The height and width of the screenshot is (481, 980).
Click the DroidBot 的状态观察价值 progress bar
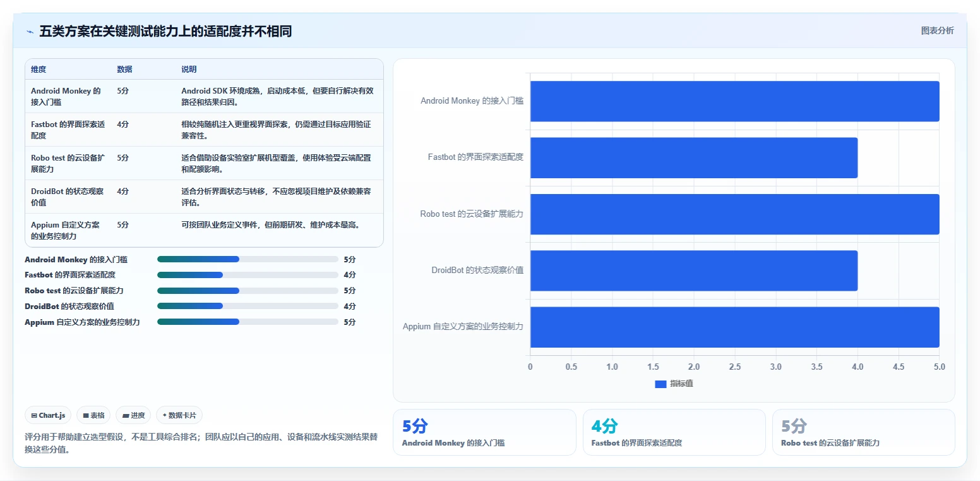[x=248, y=306]
